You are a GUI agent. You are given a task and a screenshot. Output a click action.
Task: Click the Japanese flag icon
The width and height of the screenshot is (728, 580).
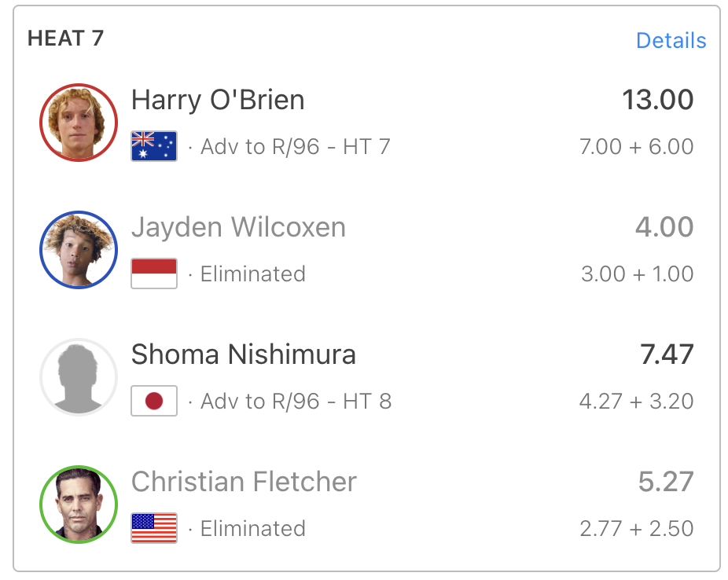[154, 401]
